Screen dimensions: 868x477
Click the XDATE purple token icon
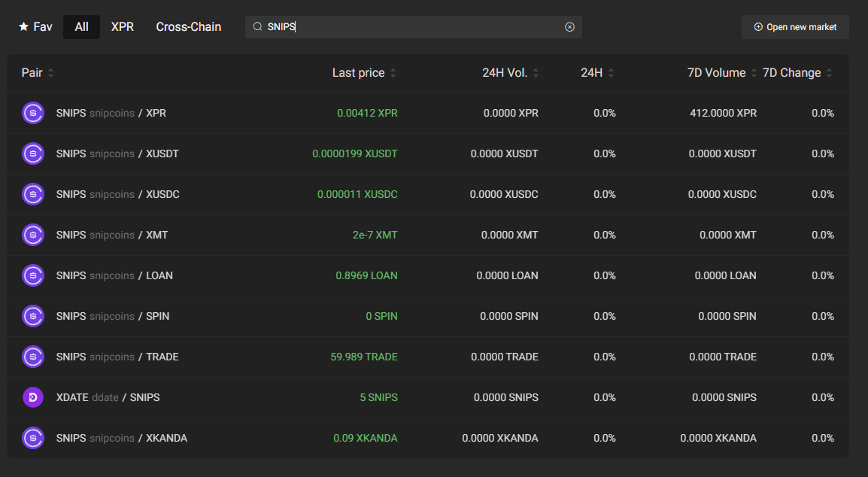point(33,397)
